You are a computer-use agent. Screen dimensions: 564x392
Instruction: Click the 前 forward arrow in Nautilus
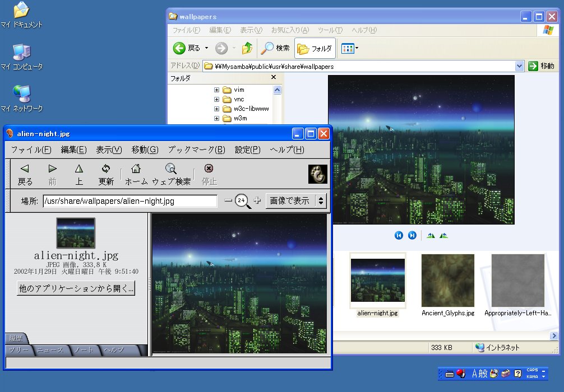[53, 169]
